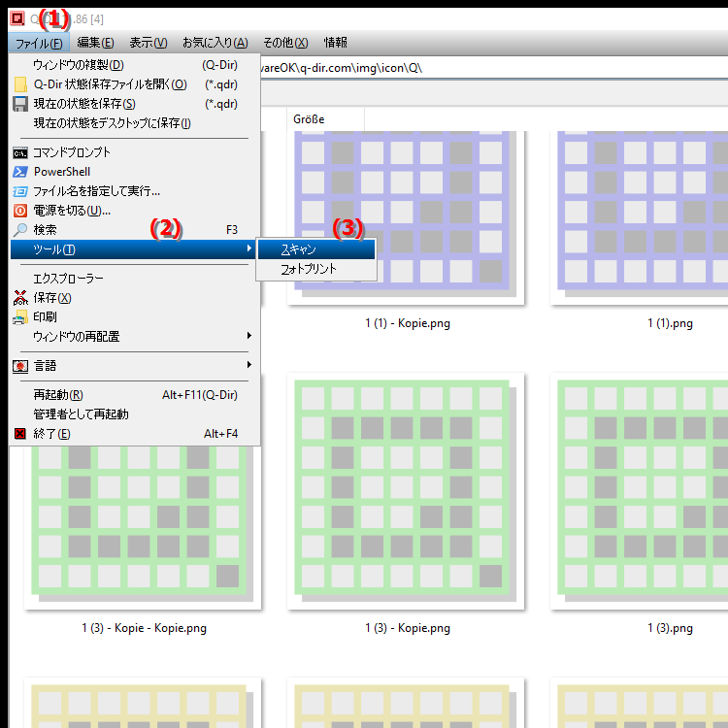Click the ファイル名を指定して実行 run icon

20,191
